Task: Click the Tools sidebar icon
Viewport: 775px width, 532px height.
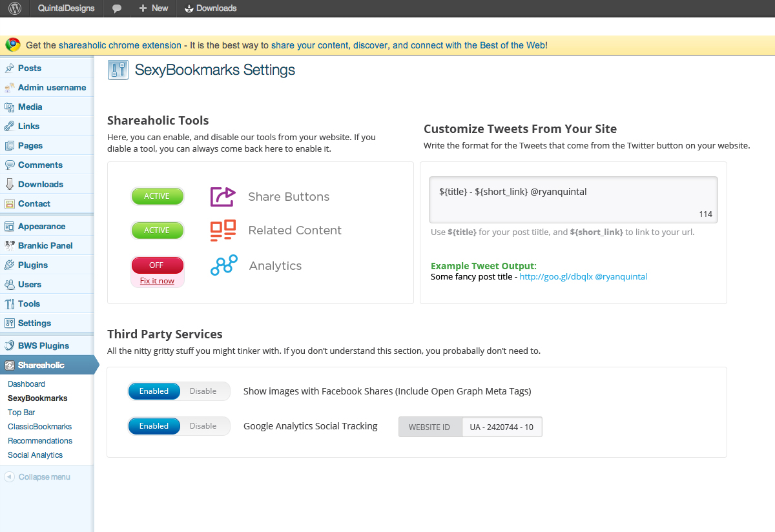Action: point(9,303)
